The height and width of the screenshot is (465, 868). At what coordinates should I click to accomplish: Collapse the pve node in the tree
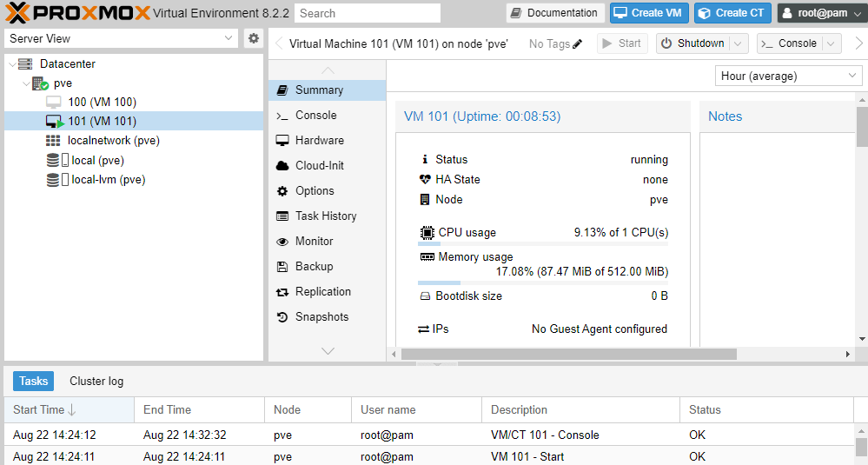point(26,83)
